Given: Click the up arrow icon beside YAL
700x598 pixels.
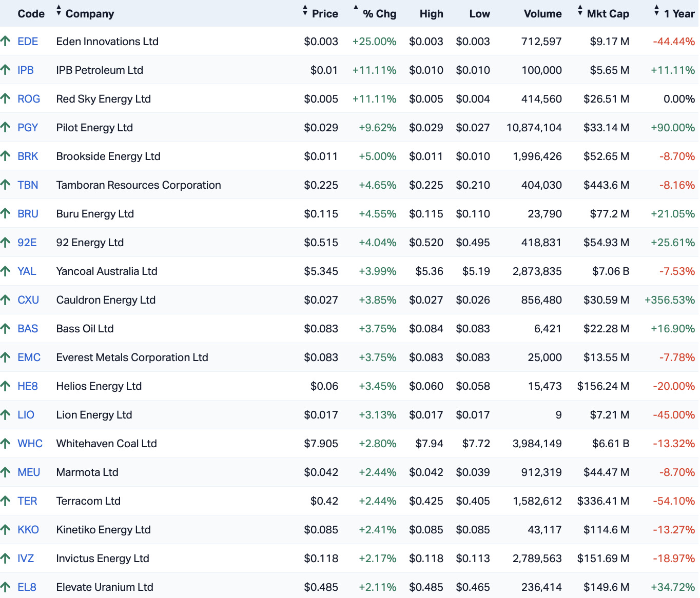Looking at the screenshot, I should [x=5, y=271].
